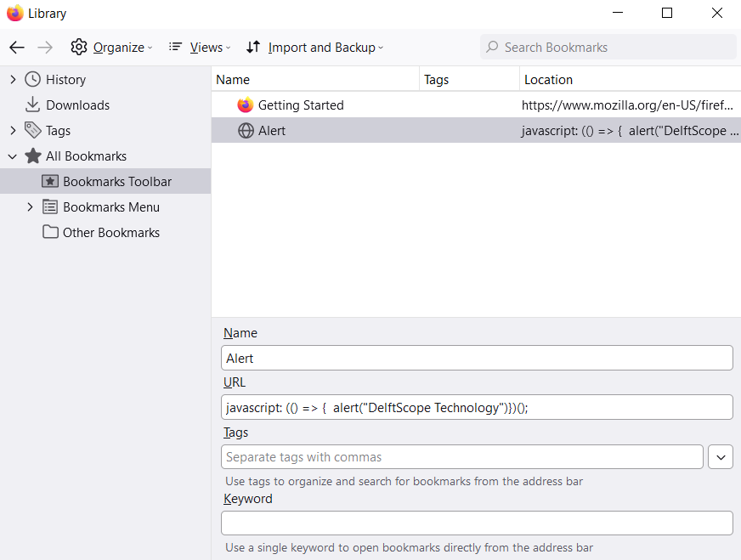Expand the History tree node
This screenshot has height=560, width=741.
pyautogui.click(x=13, y=80)
